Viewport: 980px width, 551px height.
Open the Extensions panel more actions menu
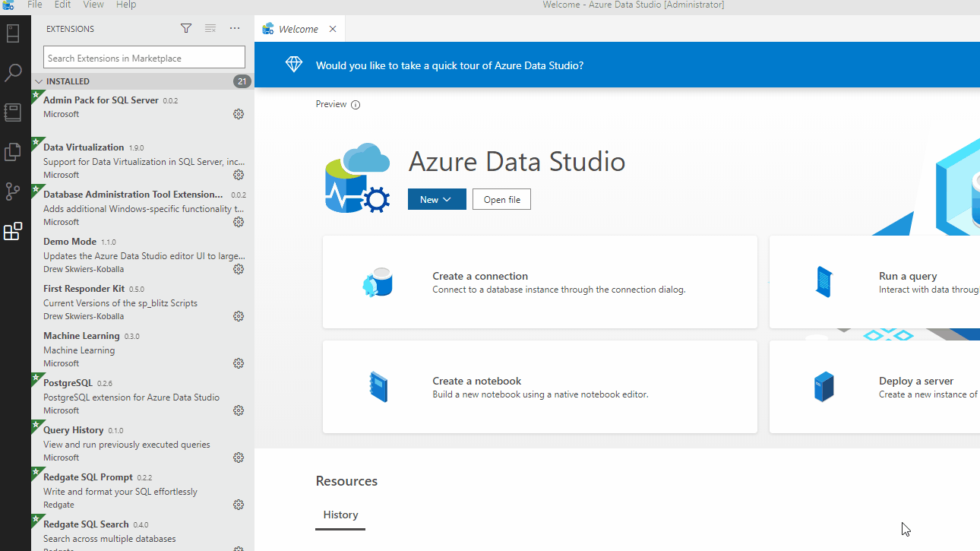coord(235,29)
